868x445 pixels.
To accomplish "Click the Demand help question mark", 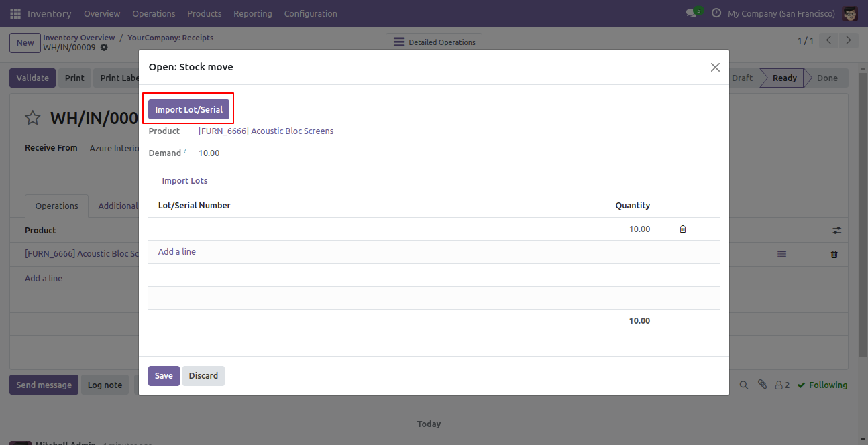I will pyautogui.click(x=185, y=151).
